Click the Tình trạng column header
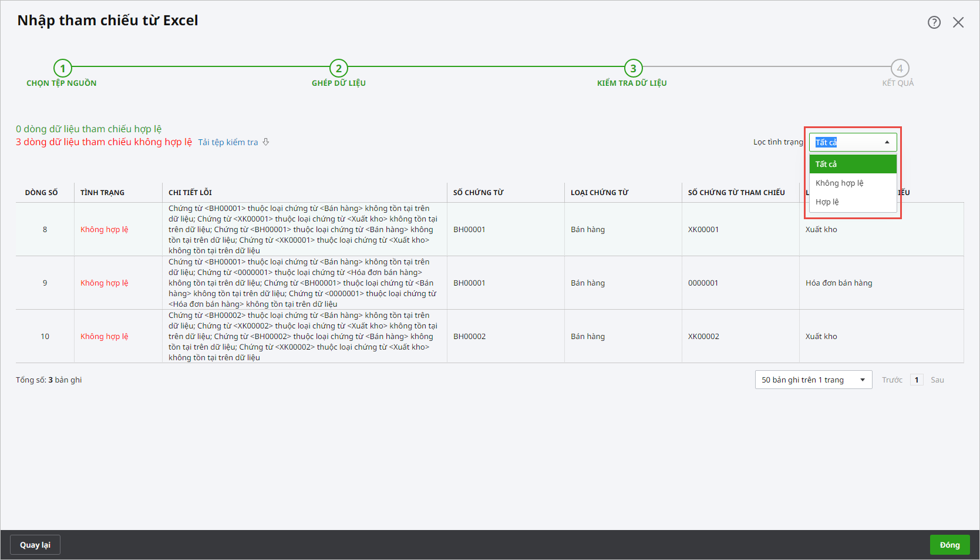The width and height of the screenshot is (980, 560). tap(103, 193)
